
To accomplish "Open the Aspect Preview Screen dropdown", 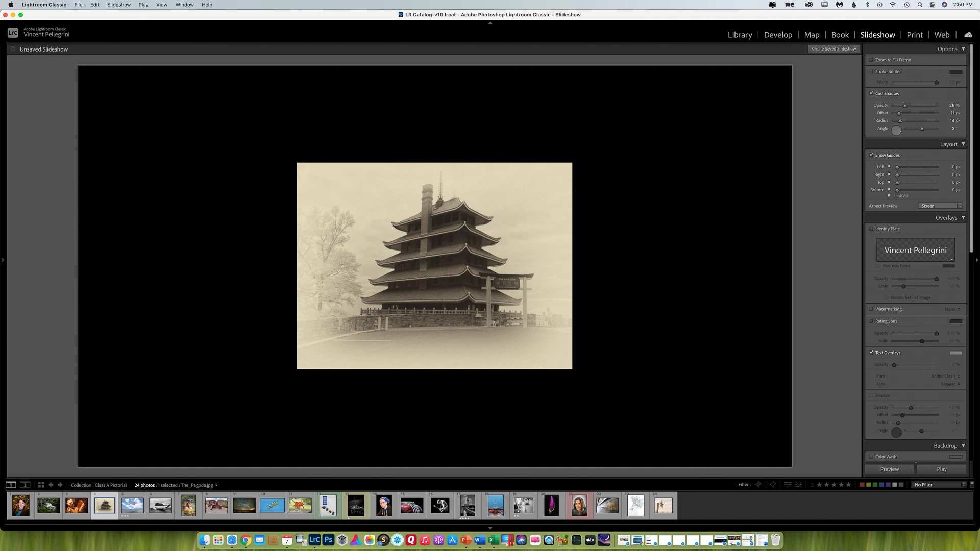I will 940,206.
